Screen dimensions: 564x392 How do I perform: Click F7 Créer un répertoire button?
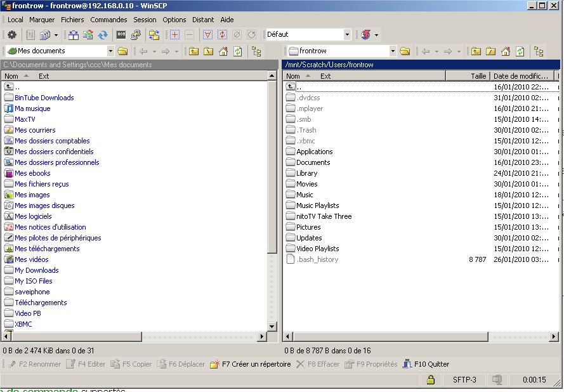[x=251, y=364]
